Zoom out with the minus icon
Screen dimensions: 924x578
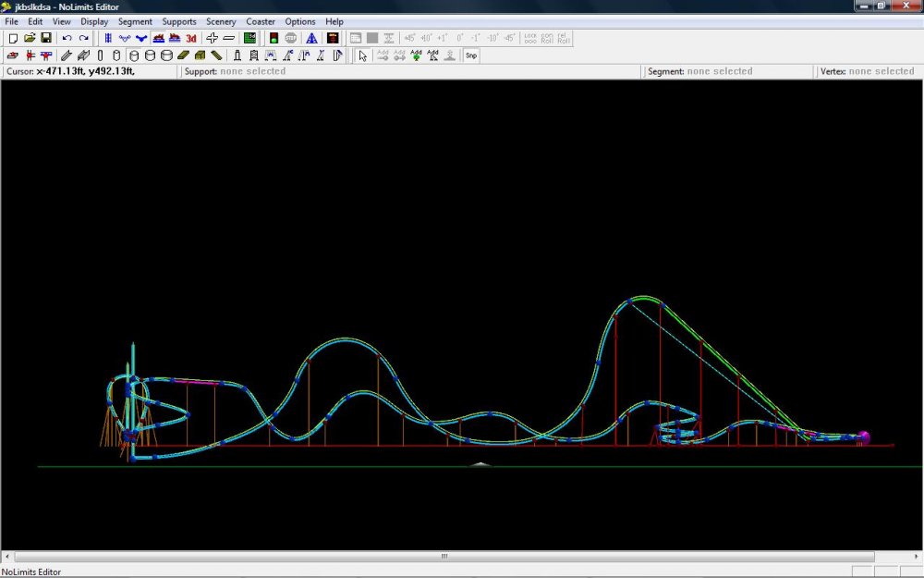click(x=228, y=38)
